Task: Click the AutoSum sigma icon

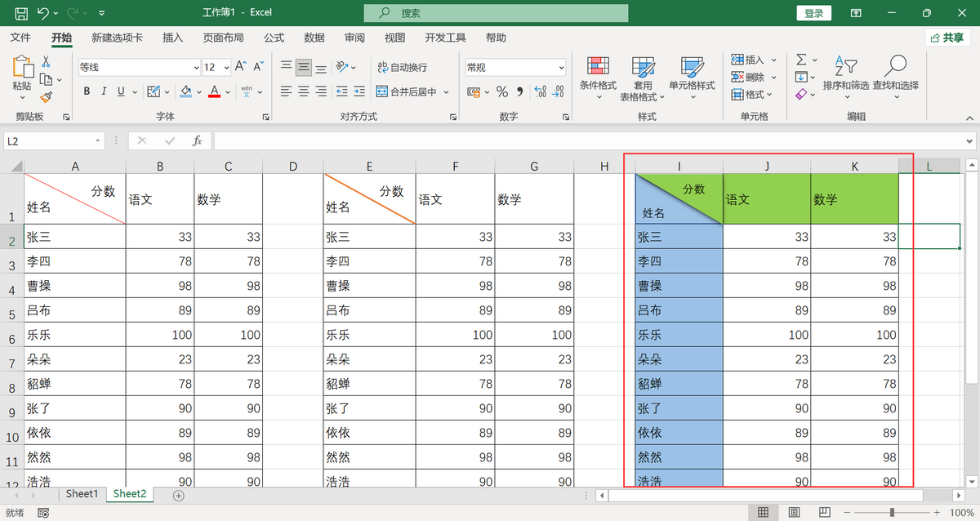Action: coord(801,60)
